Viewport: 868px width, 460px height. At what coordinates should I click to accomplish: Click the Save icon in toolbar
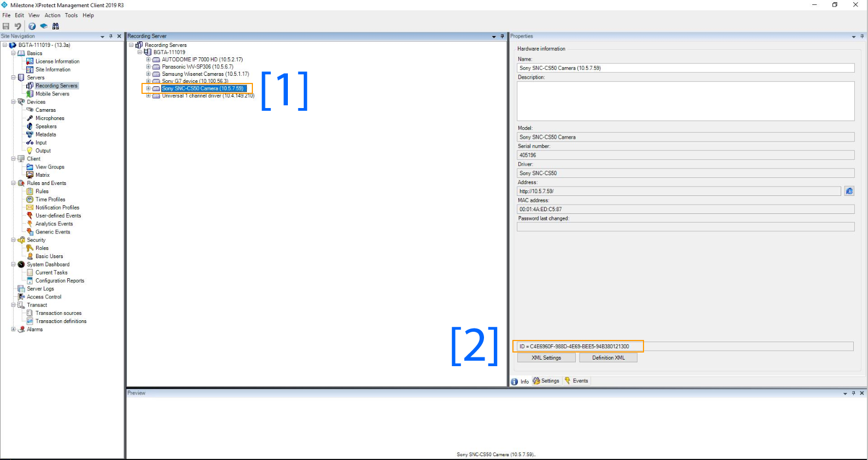[x=6, y=26]
